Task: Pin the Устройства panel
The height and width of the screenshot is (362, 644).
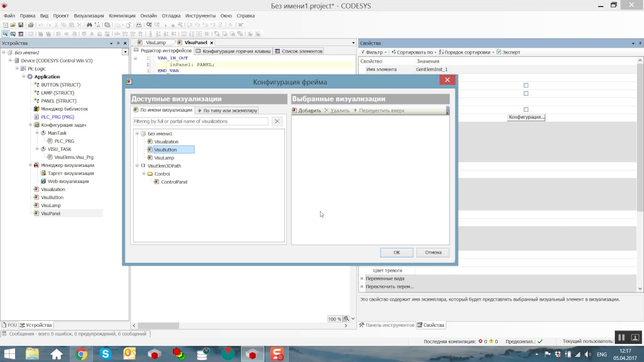Action: click(x=118, y=43)
